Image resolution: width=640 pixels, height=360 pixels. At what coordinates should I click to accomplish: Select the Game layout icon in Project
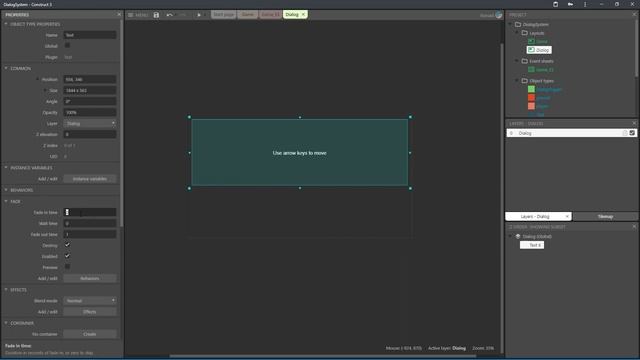point(531,41)
